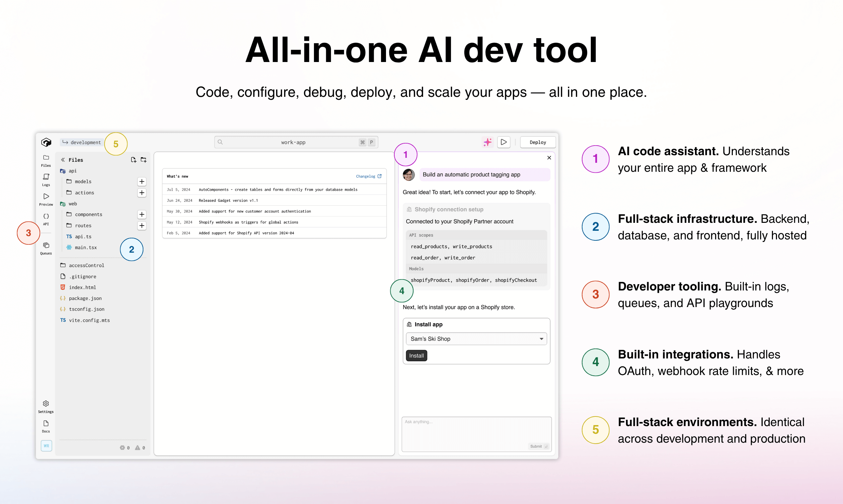Viewport: 843px width, 504px height.
Task: Open the Logs sidebar icon
Action: coord(46,179)
